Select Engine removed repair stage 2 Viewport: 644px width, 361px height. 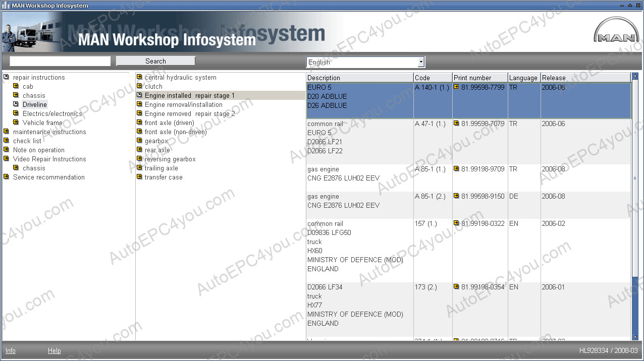point(190,114)
